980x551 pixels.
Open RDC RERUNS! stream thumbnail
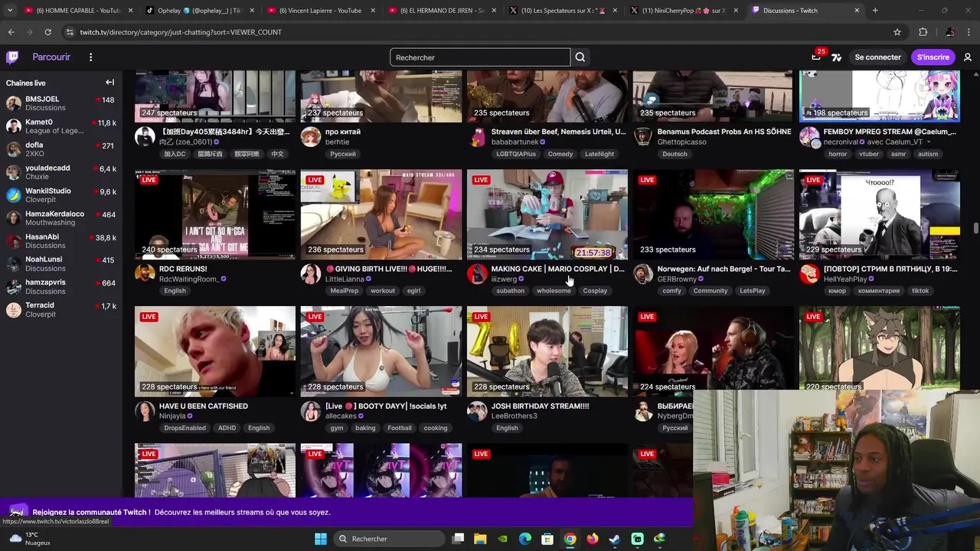215,215
